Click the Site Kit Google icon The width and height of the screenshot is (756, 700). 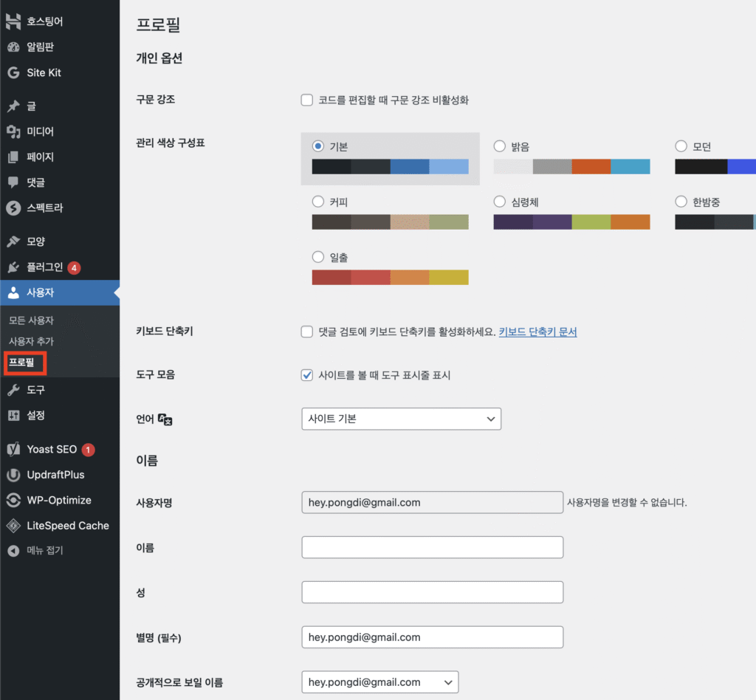[x=13, y=73]
